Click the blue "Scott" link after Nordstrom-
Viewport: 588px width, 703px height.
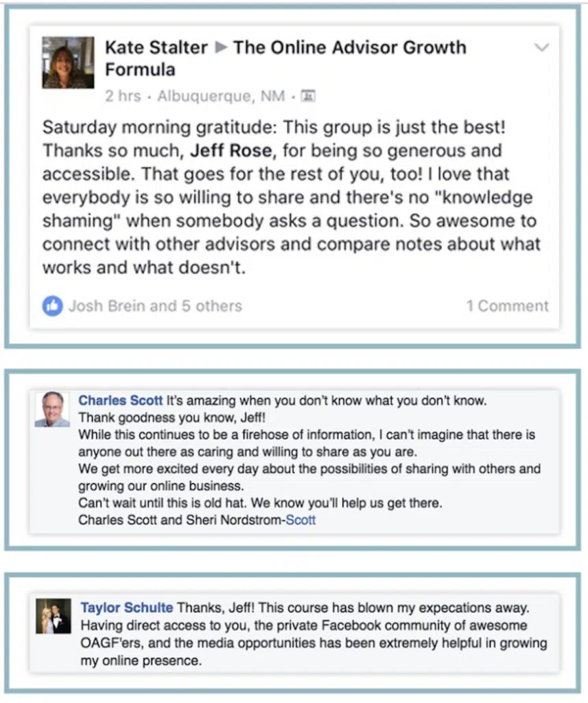pyautogui.click(x=301, y=520)
